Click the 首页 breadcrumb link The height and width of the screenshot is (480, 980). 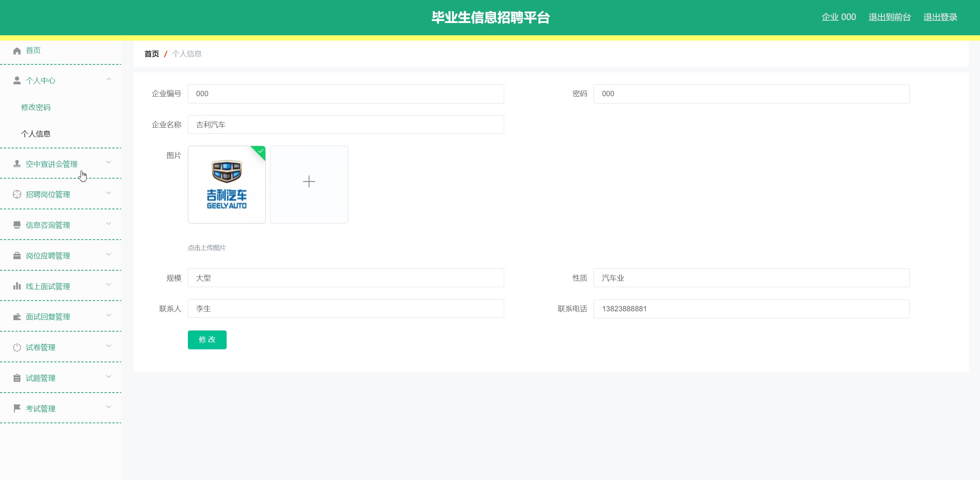(x=152, y=54)
